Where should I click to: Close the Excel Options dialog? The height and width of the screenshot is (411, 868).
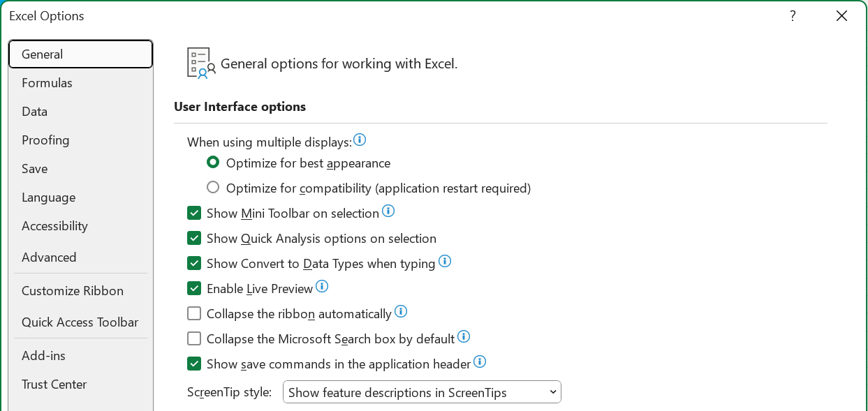pyautogui.click(x=841, y=16)
